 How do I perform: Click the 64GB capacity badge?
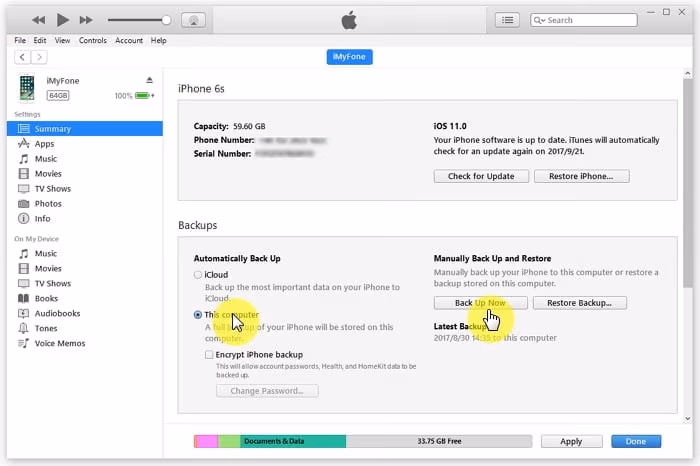(x=58, y=96)
